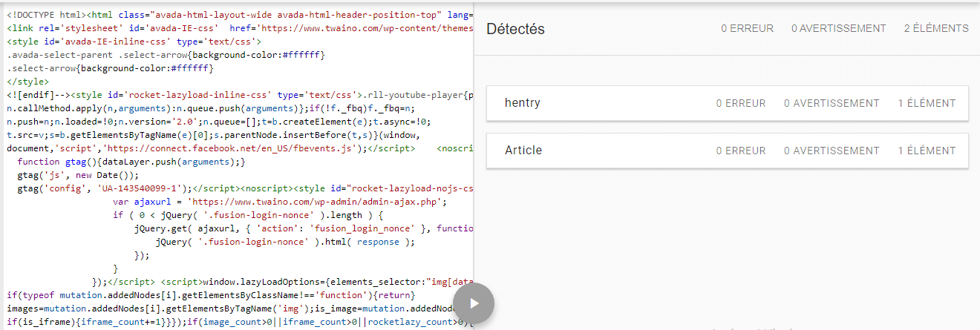Select the 'Détectés' heading
The width and height of the screenshot is (980, 330).
(515, 29)
